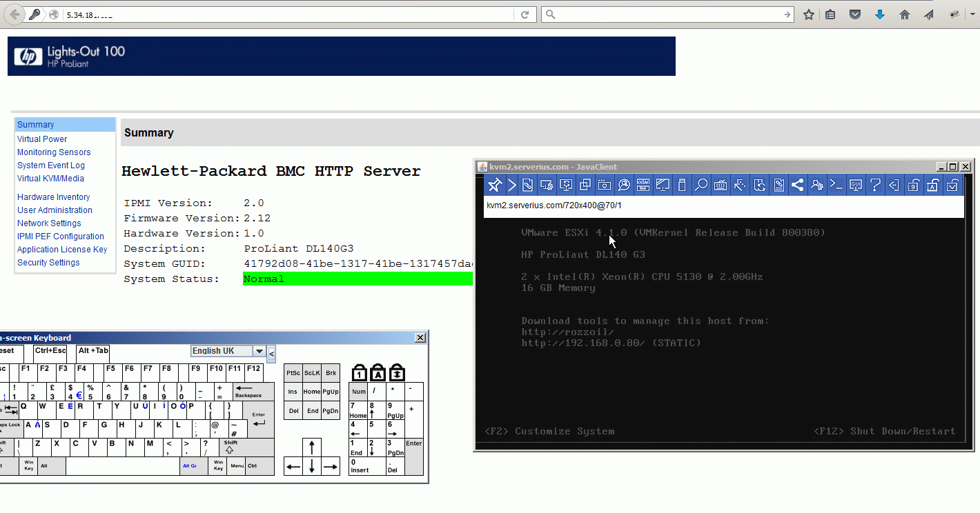The height and width of the screenshot is (513, 980).
Task: Click the question mark help icon in JavaClient
Action: [x=875, y=185]
